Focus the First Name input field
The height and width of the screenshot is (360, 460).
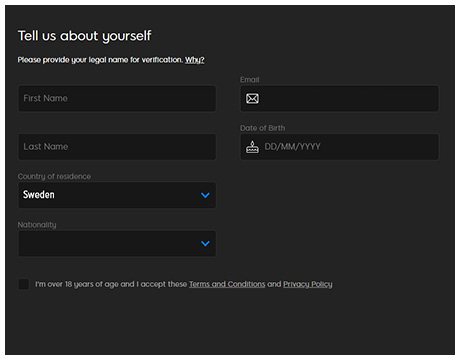tap(117, 98)
